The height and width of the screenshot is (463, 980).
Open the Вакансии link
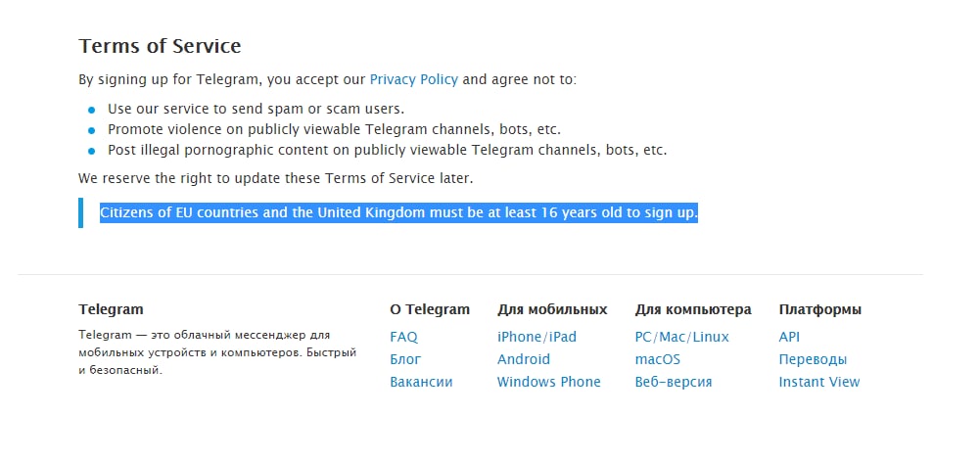(x=421, y=382)
